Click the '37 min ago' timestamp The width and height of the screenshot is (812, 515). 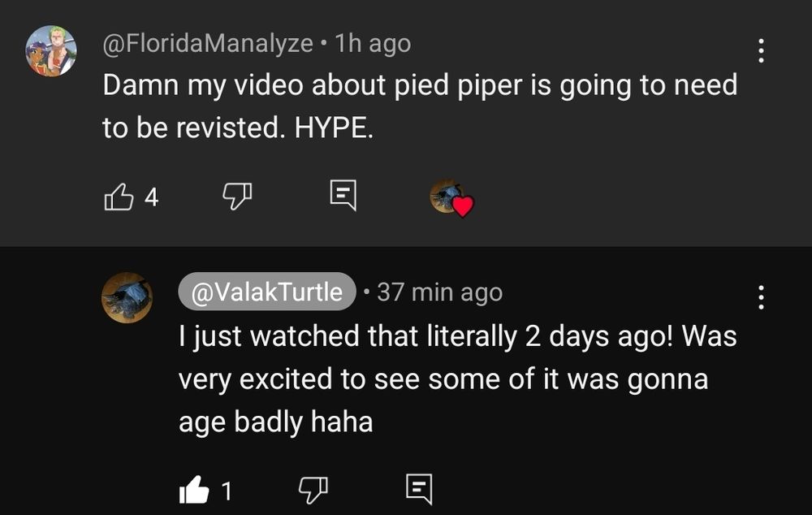pyautogui.click(x=439, y=292)
